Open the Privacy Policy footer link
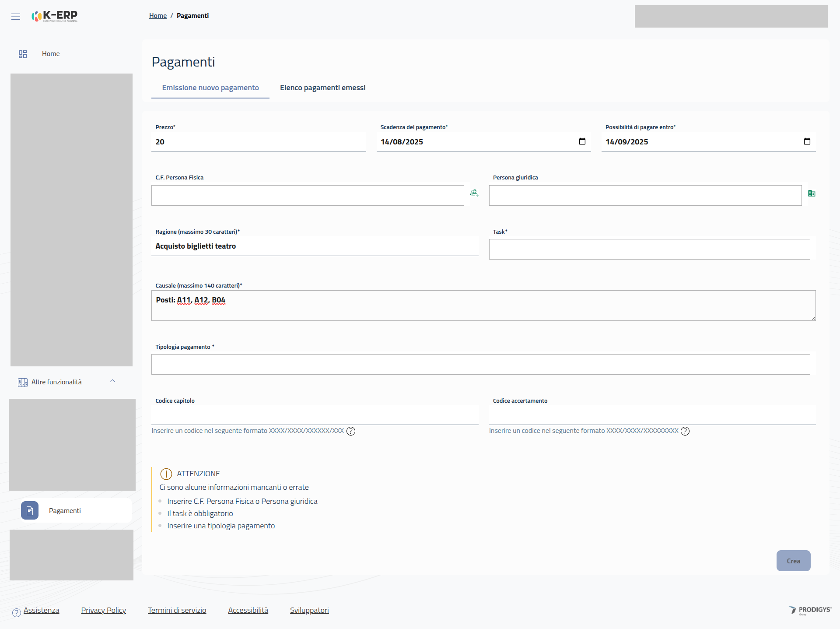Image resolution: width=840 pixels, height=629 pixels. coord(103,610)
